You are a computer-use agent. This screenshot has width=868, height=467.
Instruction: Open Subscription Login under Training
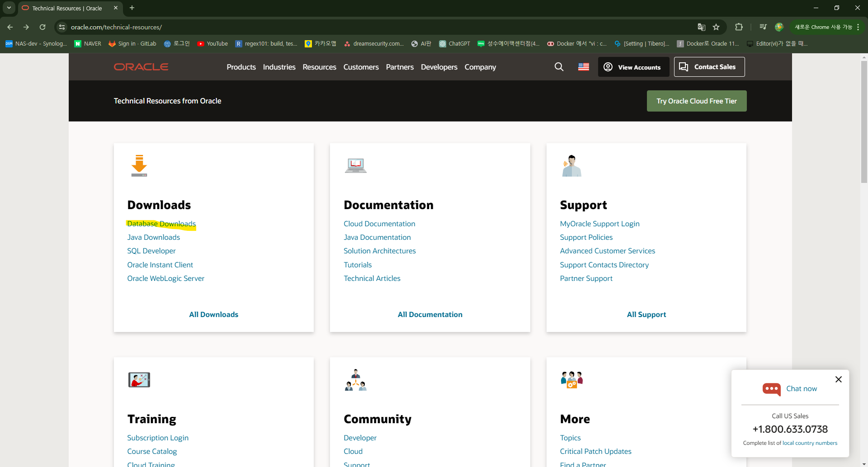coord(158,438)
